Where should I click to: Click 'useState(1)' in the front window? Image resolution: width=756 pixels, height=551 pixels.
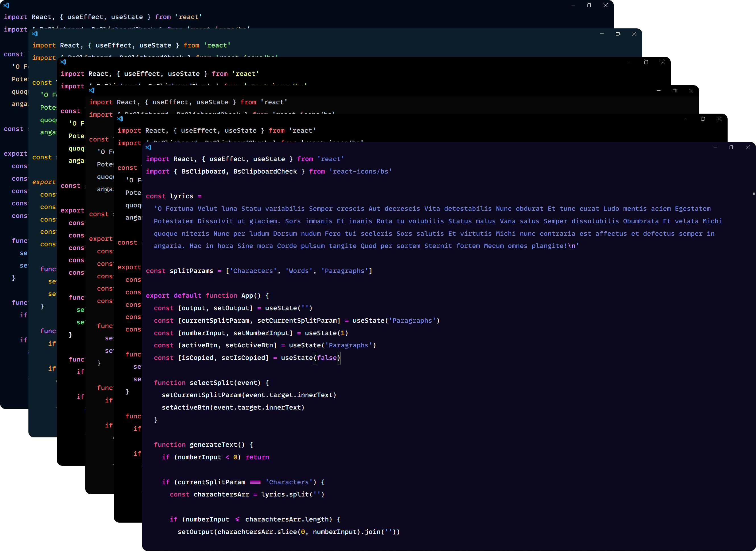tap(327, 333)
